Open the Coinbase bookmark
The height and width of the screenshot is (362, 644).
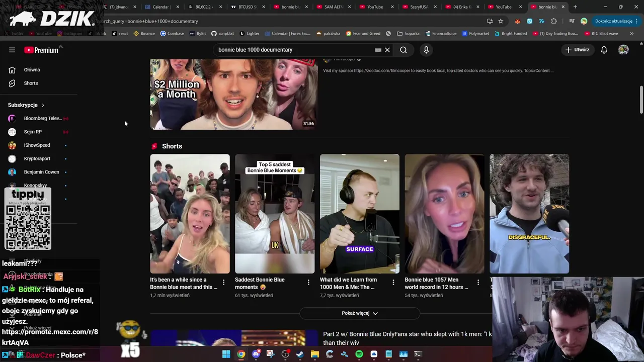172,34
